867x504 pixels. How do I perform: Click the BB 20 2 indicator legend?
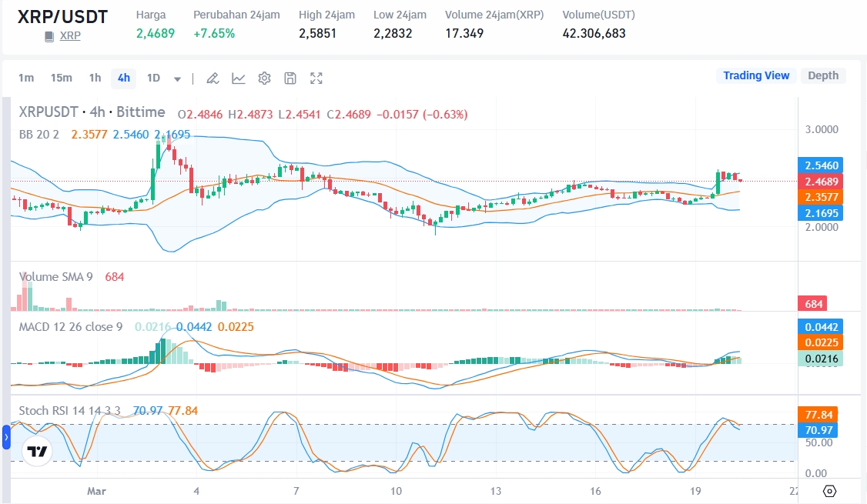click(38, 135)
